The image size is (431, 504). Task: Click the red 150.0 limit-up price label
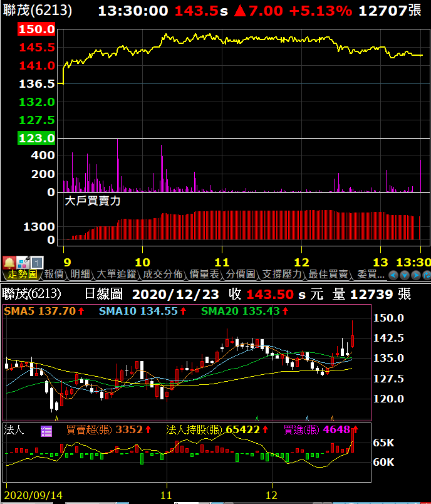[36, 29]
